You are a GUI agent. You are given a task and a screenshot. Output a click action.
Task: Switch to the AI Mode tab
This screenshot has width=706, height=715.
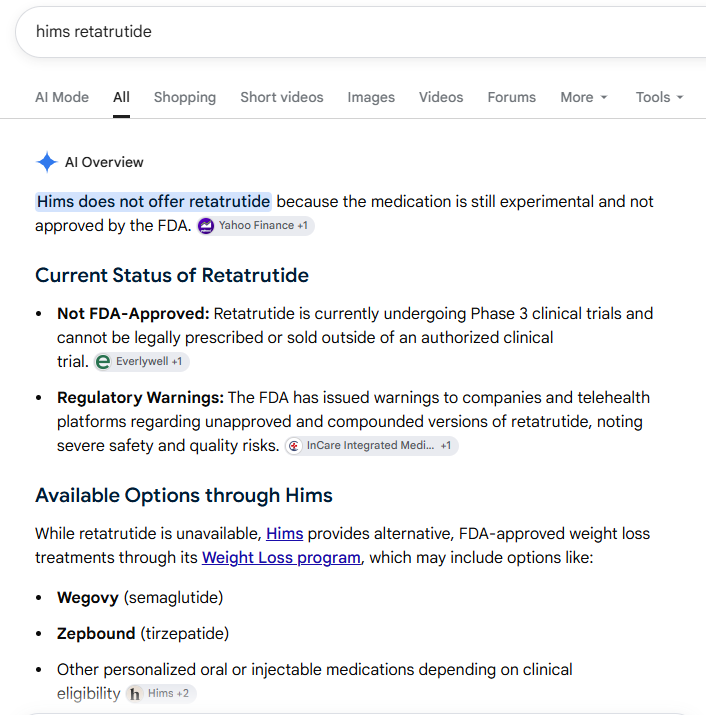click(62, 97)
